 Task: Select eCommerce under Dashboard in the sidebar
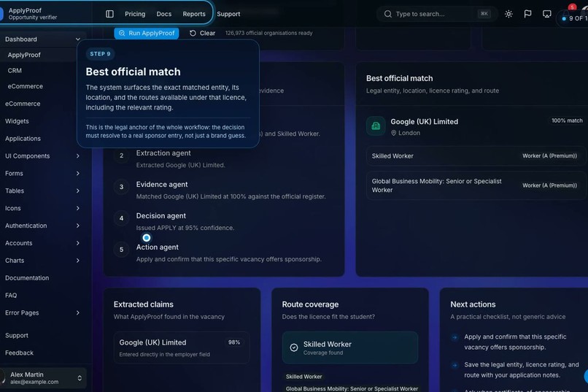click(x=25, y=86)
